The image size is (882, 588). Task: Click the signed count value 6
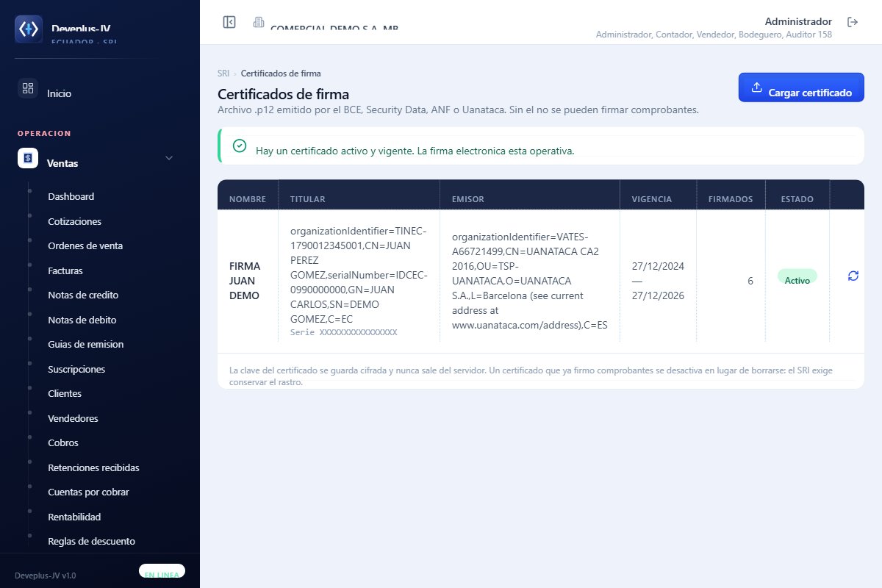(750, 281)
